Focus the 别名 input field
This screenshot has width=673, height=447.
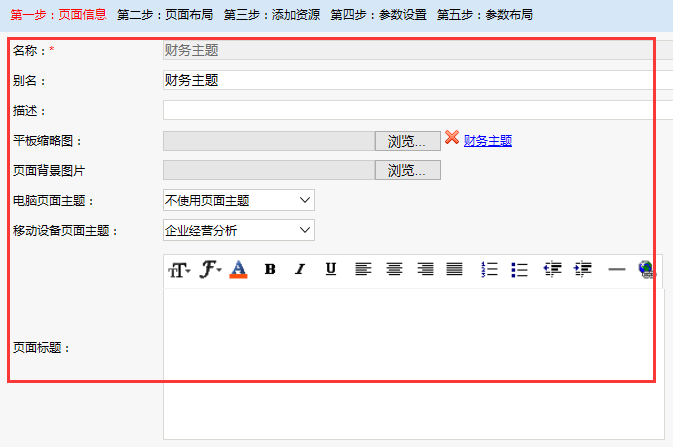(x=418, y=80)
